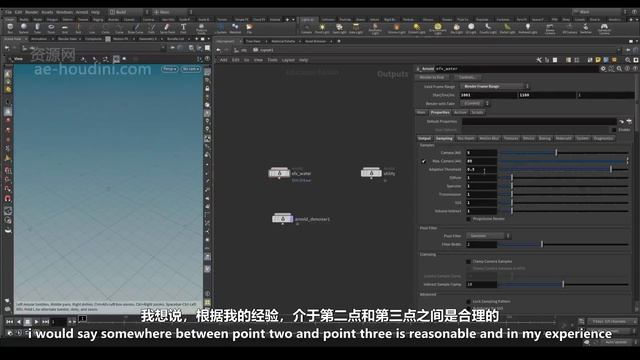Add a Caustic Light from shelf

(x=488, y=28)
